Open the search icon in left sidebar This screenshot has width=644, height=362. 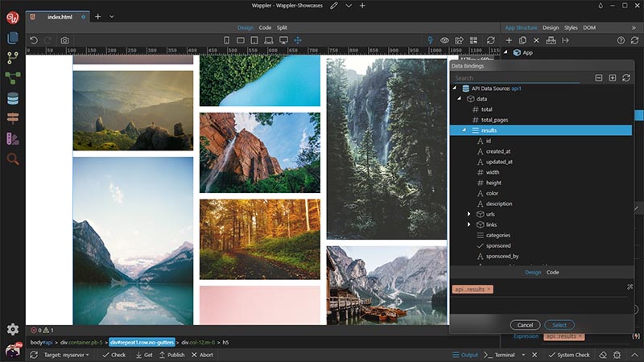tap(12, 159)
